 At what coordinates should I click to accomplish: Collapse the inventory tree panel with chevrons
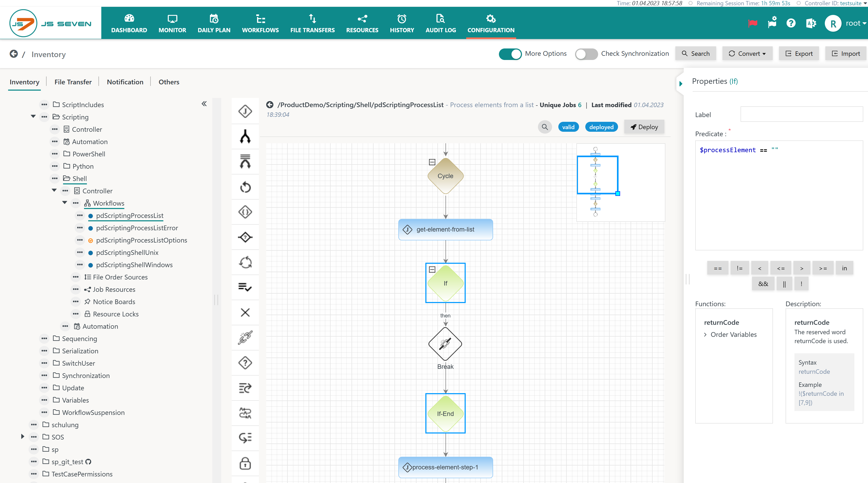pyautogui.click(x=204, y=104)
